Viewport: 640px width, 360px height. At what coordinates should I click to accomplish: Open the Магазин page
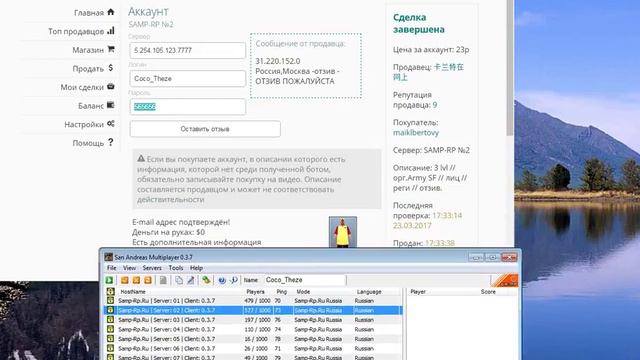pos(88,50)
